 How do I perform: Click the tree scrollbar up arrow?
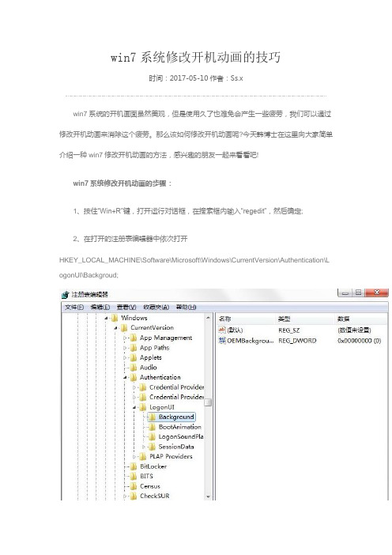point(208,318)
